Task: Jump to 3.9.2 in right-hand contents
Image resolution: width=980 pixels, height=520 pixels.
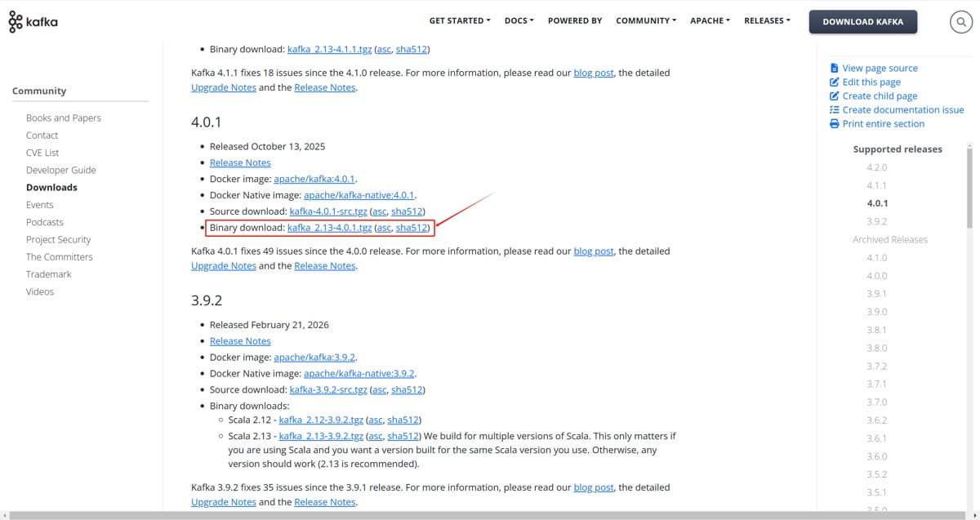Action: (x=877, y=221)
